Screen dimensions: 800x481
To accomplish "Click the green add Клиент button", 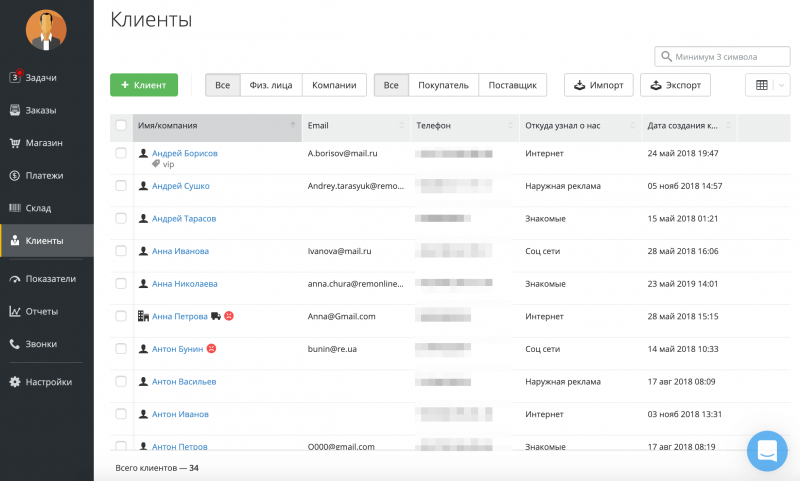I will pos(144,85).
